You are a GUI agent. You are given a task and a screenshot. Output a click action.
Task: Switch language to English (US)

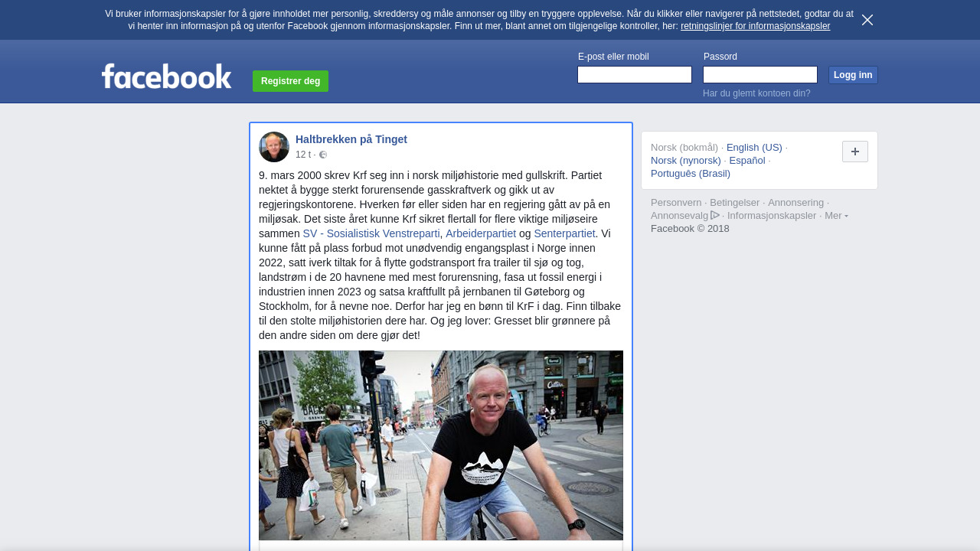click(754, 148)
